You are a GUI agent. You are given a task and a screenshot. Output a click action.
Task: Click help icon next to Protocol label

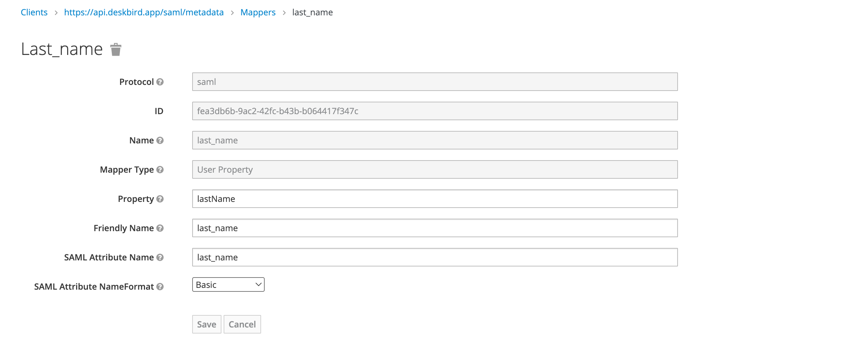[160, 82]
